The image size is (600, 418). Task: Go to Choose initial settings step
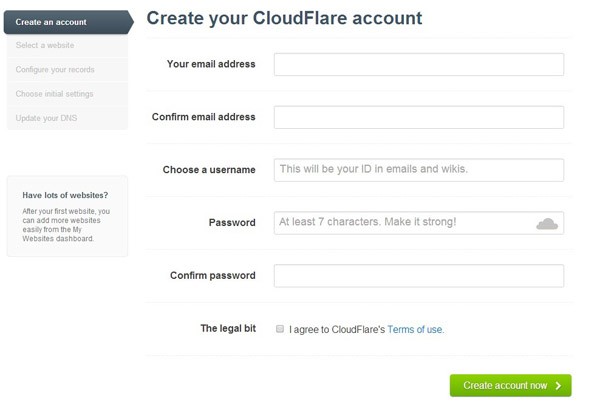[67, 94]
